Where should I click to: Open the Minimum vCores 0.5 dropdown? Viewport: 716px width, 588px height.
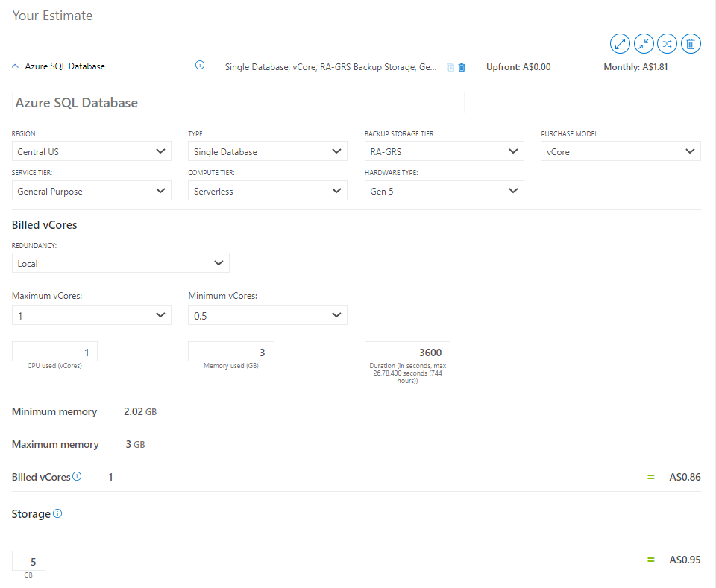(268, 315)
